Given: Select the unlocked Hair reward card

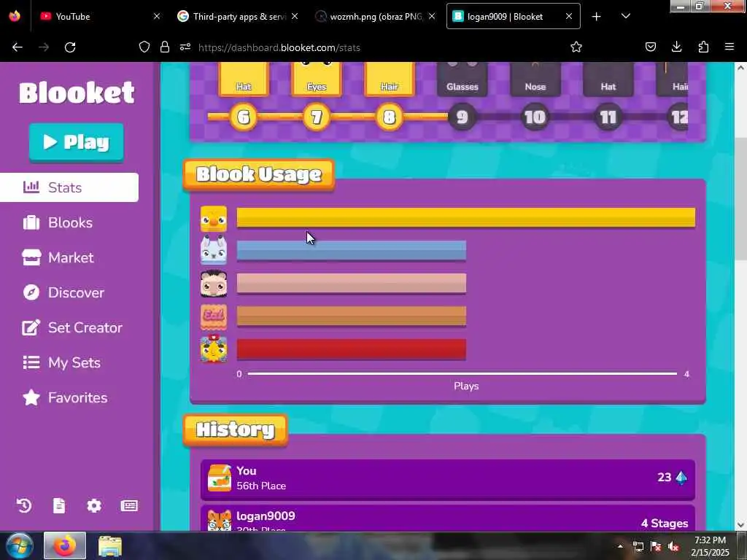Looking at the screenshot, I should coord(390,79).
